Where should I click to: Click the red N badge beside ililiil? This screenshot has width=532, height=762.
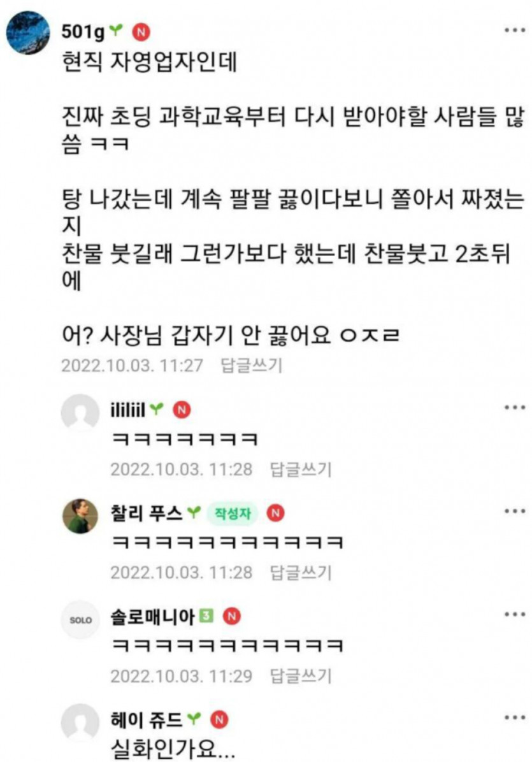[182, 410]
